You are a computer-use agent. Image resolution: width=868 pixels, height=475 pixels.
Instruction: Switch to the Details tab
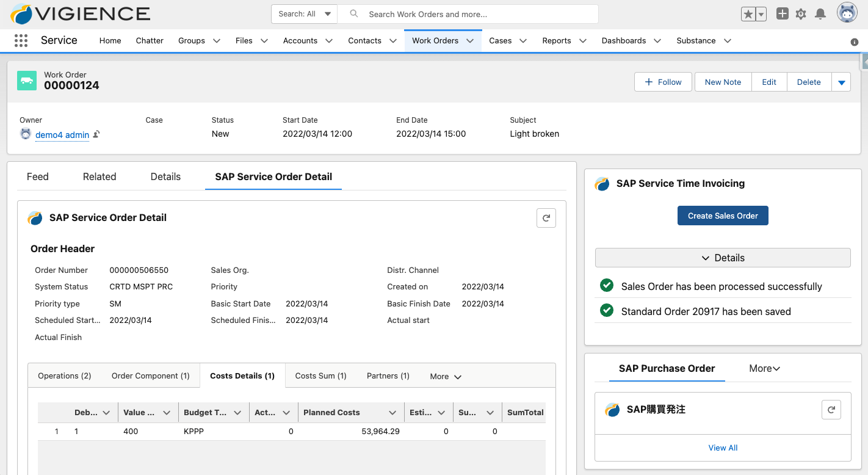[x=165, y=176]
